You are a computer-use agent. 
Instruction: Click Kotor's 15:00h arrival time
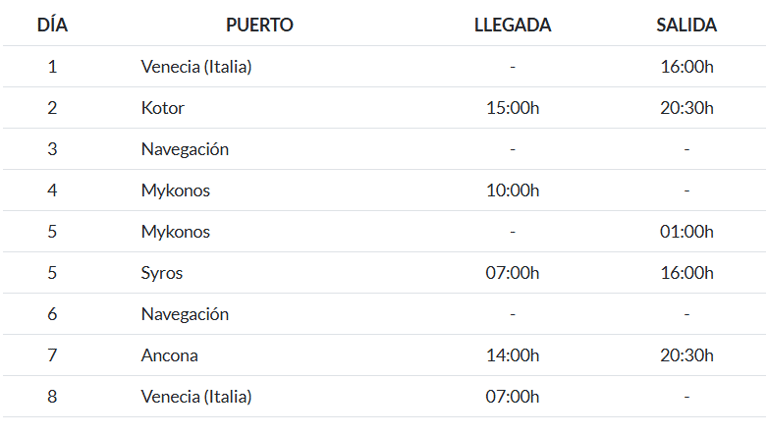[x=512, y=108]
